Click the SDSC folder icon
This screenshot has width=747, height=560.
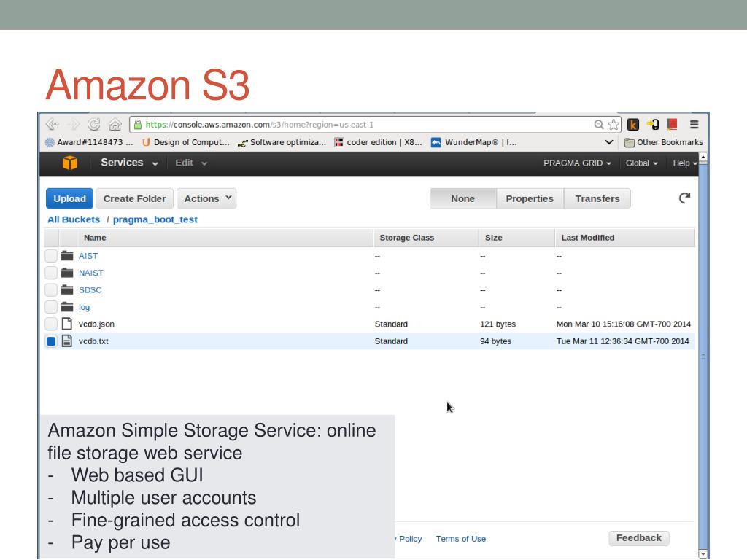point(67,289)
